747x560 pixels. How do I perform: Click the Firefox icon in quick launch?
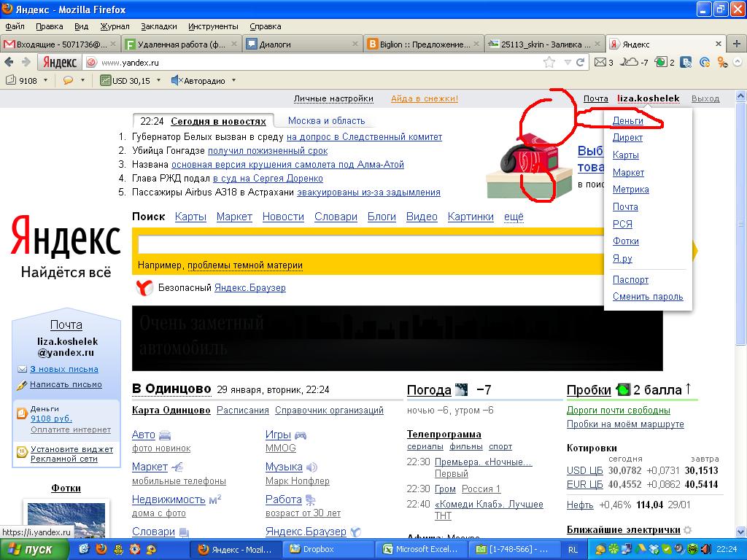[x=101, y=549]
